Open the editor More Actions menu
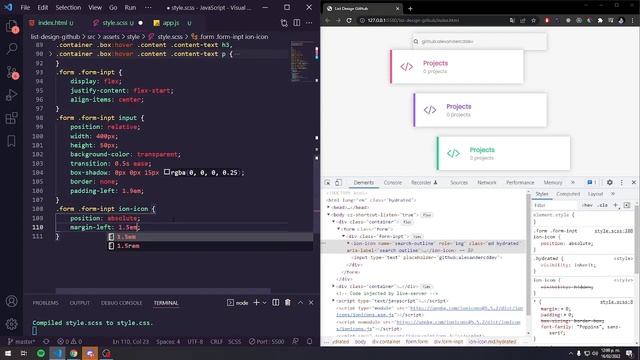The width and height of the screenshot is (640, 360). pyautogui.click(x=309, y=23)
